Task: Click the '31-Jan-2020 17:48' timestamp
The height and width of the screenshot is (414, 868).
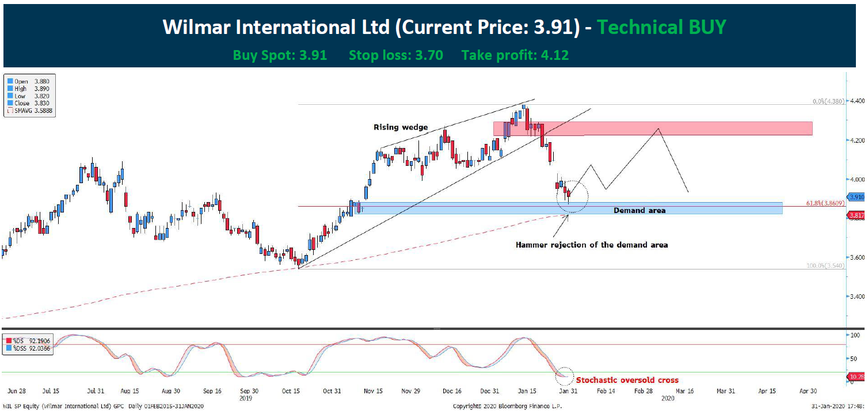Action: pyautogui.click(x=837, y=407)
